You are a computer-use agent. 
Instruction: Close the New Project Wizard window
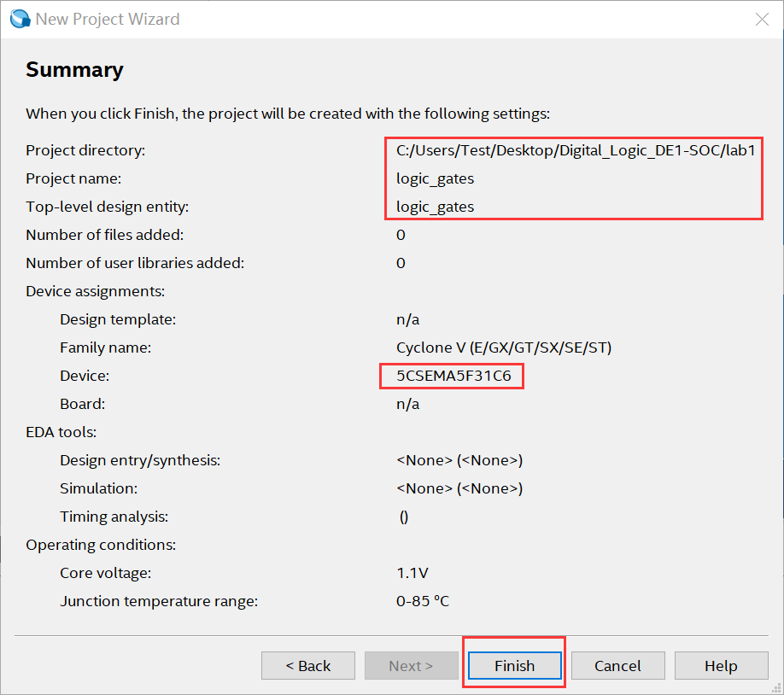click(762, 19)
